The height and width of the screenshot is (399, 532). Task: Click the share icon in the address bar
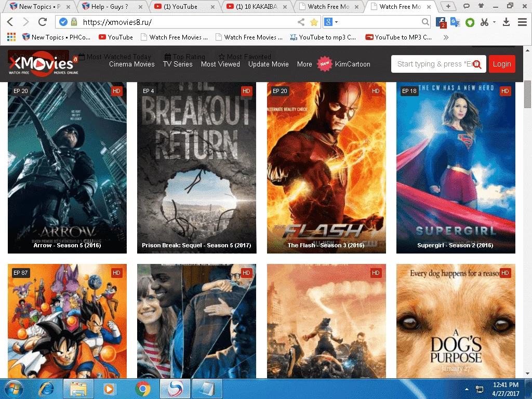coord(301,22)
